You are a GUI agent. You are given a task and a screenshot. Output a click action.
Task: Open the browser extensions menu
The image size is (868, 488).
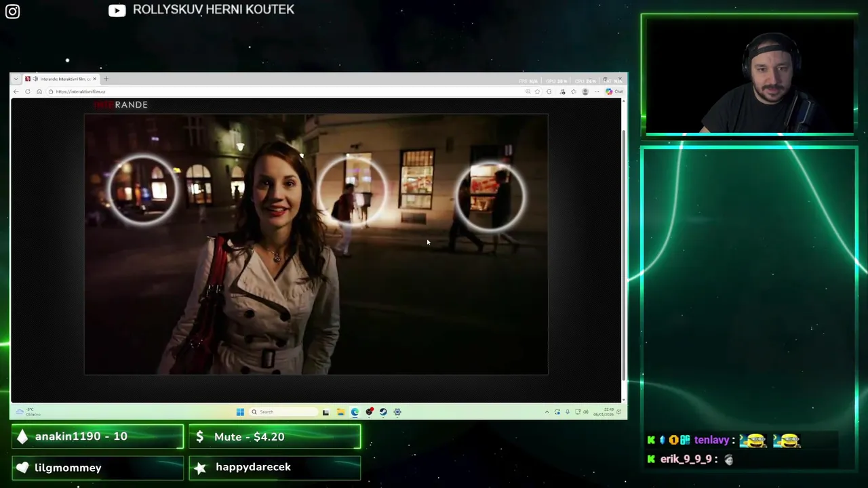(x=549, y=91)
